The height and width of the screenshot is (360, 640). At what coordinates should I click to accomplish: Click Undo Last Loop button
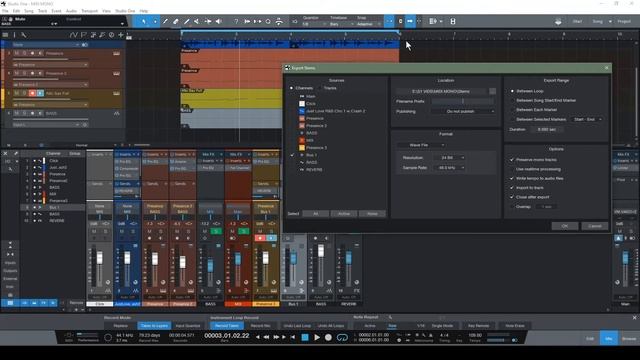point(297,326)
